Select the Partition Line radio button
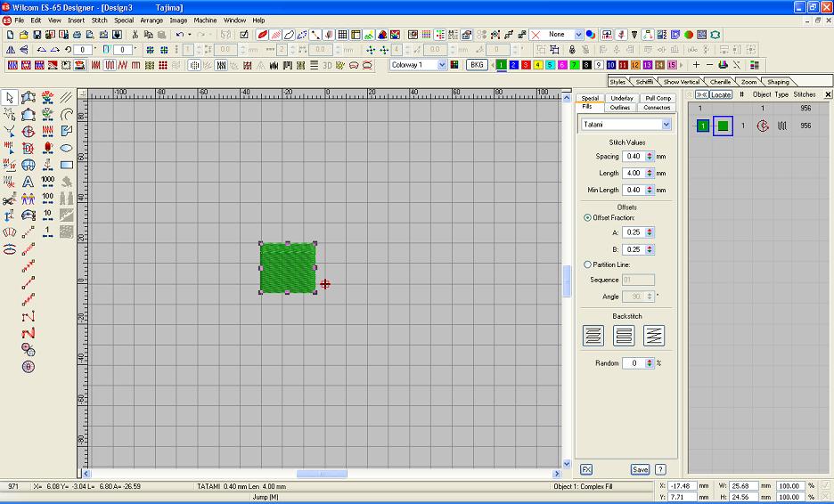Screen dimensions: 834x504 tap(587, 264)
